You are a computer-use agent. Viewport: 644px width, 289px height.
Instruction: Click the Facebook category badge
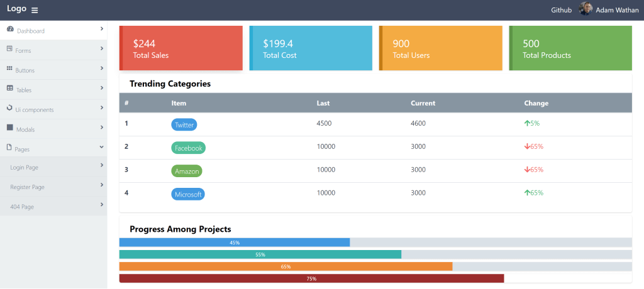[x=189, y=148]
